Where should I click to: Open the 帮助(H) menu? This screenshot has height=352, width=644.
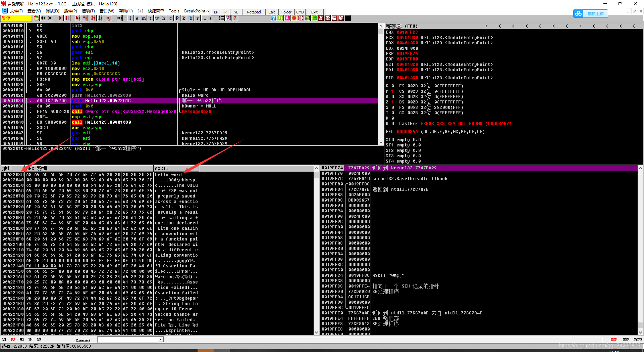[x=126, y=11]
